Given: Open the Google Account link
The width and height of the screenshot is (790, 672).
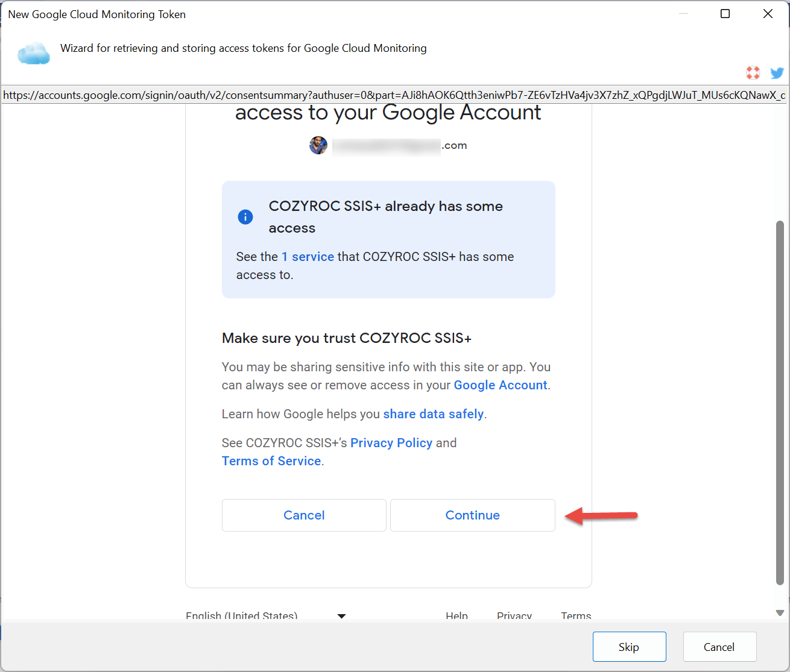Looking at the screenshot, I should 501,385.
